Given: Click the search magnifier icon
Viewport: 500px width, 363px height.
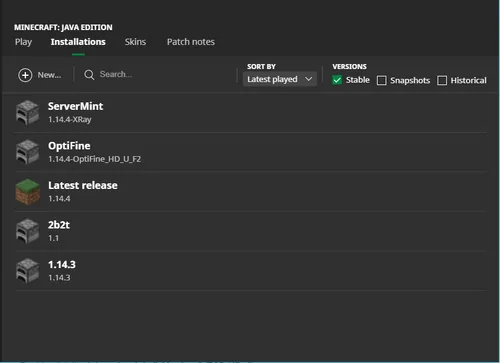Looking at the screenshot, I should pos(89,75).
